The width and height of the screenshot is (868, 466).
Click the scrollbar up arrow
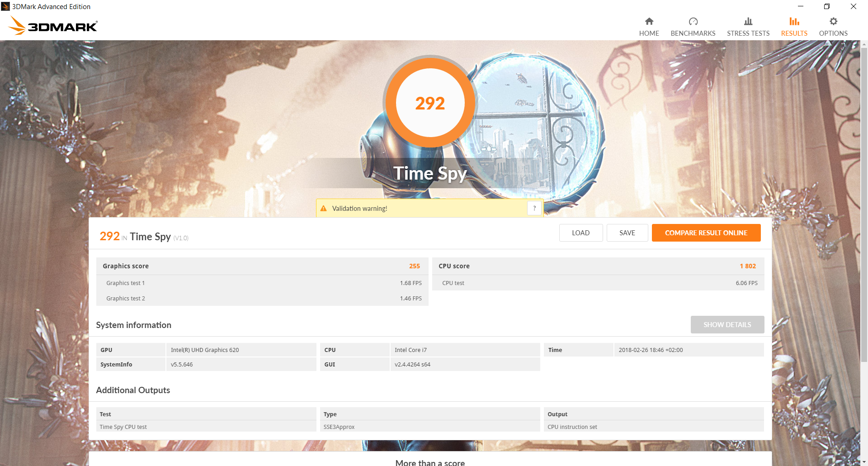pos(864,44)
